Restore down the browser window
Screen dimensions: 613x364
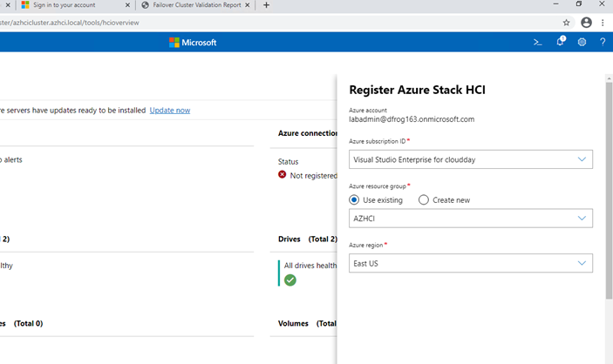click(x=579, y=4)
